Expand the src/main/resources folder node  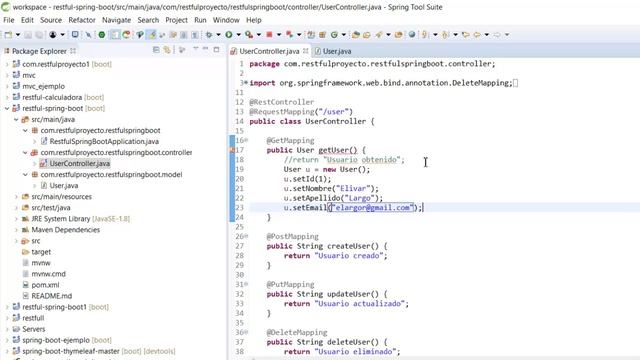16,197
